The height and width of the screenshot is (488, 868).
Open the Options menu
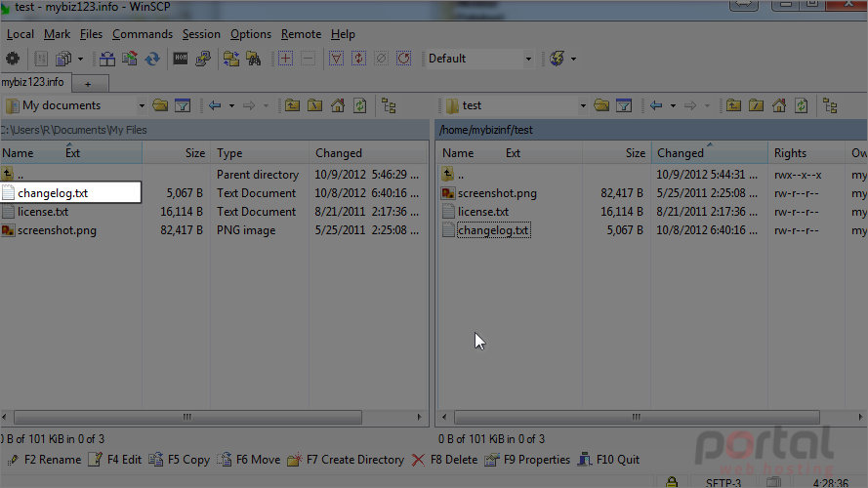pyautogui.click(x=251, y=34)
